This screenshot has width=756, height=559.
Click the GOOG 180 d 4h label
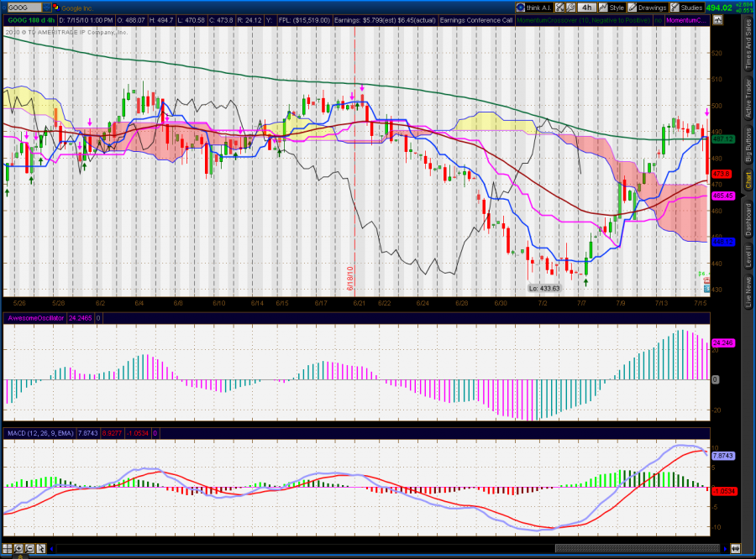coord(30,20)
